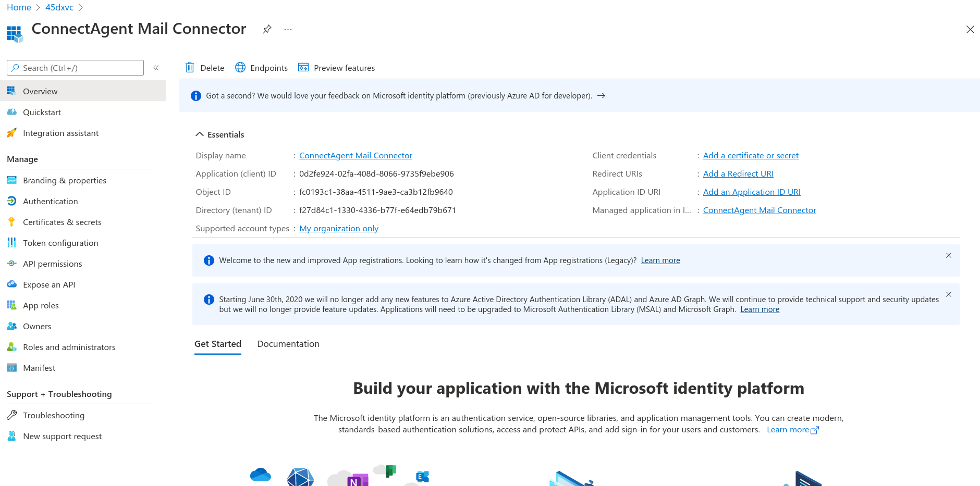This screenshot has width=980, height=486.
Task: Open the Manifest page
Action: coord(39,368)
